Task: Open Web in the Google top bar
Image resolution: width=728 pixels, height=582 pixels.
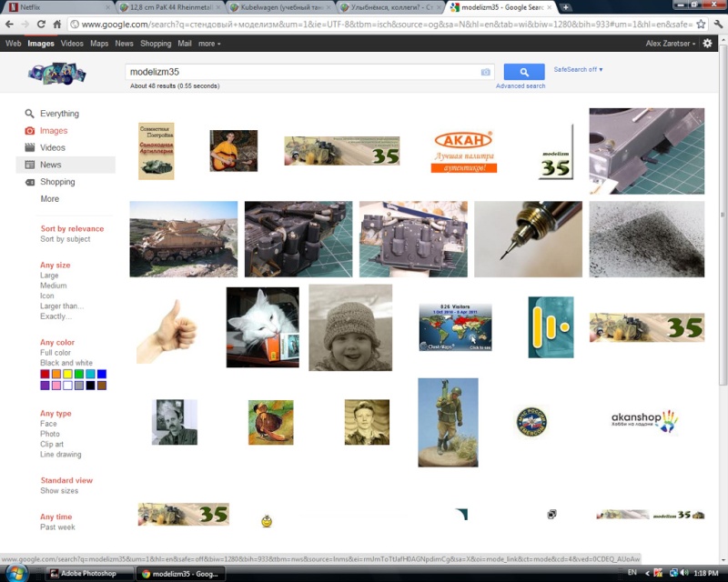Action: (13, 43)
